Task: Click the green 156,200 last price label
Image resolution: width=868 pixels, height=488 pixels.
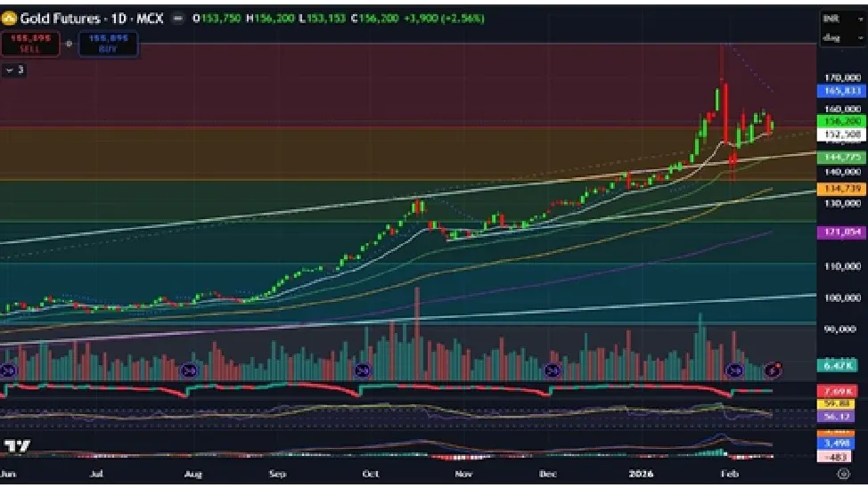Action: tap(842, 121)
